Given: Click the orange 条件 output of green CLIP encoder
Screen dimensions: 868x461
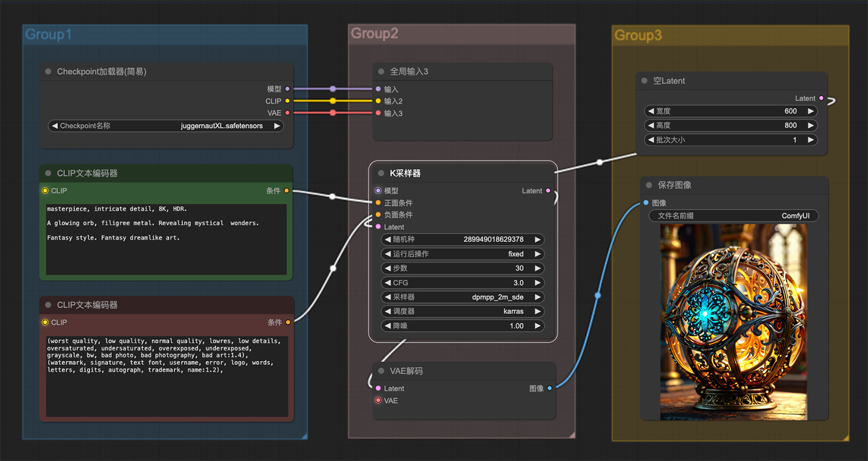Looking at the screenshot, I should [x=286, y=191].
